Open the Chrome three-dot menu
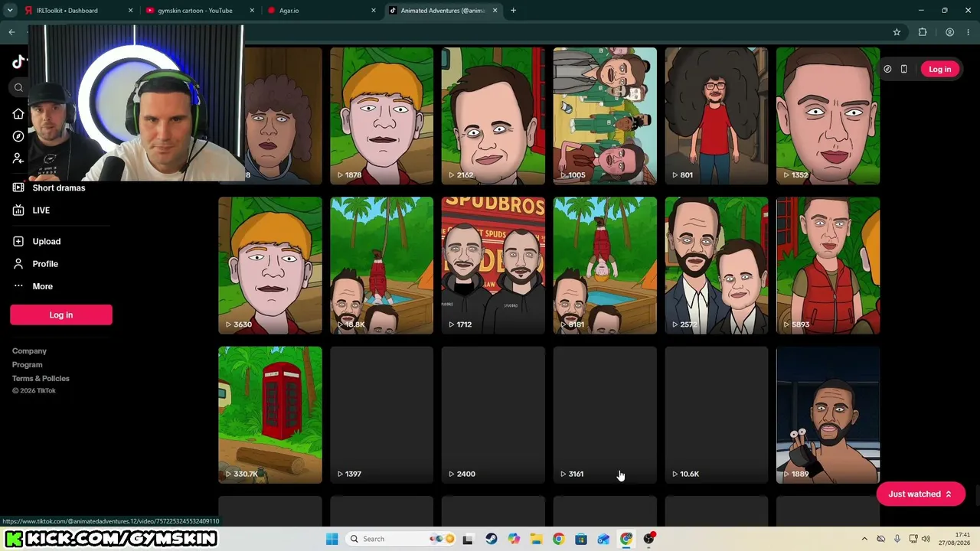The height and width of the screenshot is (551, 980). tap(968, 32)
